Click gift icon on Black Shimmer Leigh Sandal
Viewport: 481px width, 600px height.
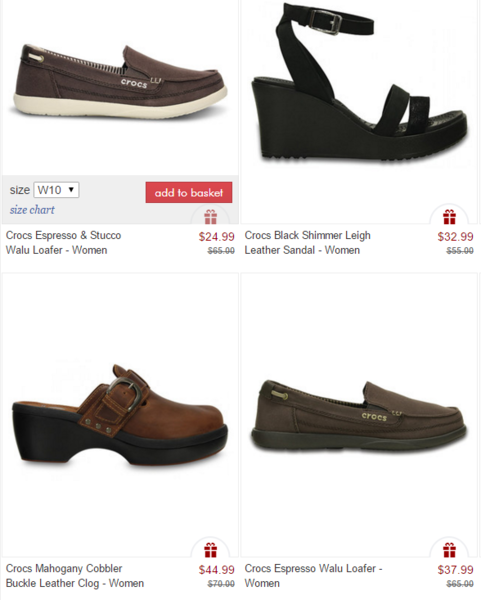coord(449,217)
